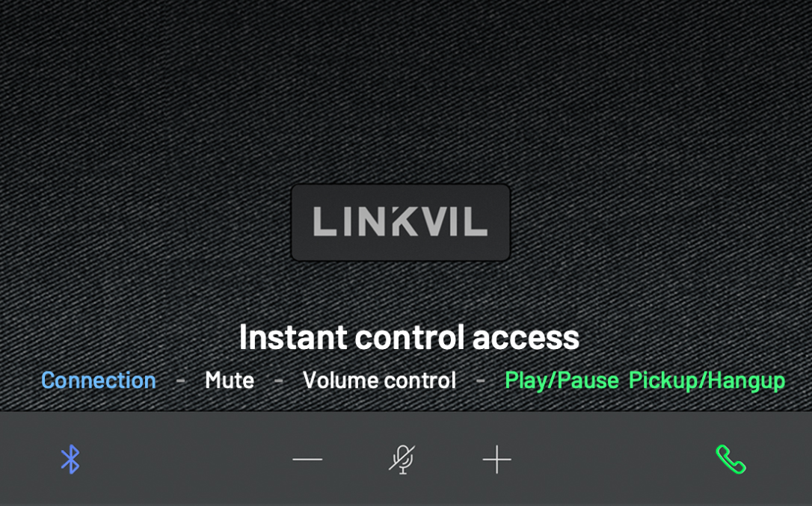Click the dash between Connection and Mute
This screenshot has width=812, height=506.
point(180,381)
